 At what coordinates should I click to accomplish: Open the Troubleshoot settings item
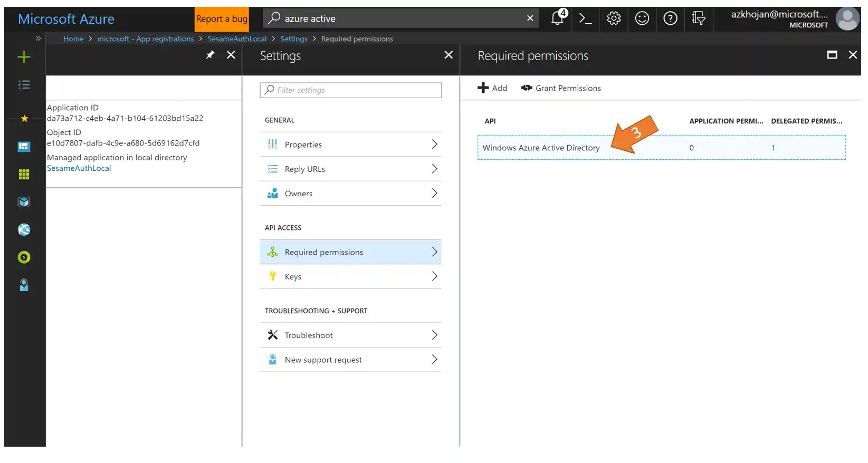pyautogui.click(x=351, y=335)
